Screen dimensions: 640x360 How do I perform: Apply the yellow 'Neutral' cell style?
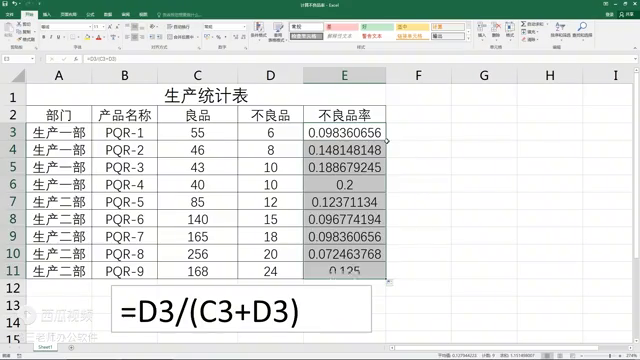(412, 27)
